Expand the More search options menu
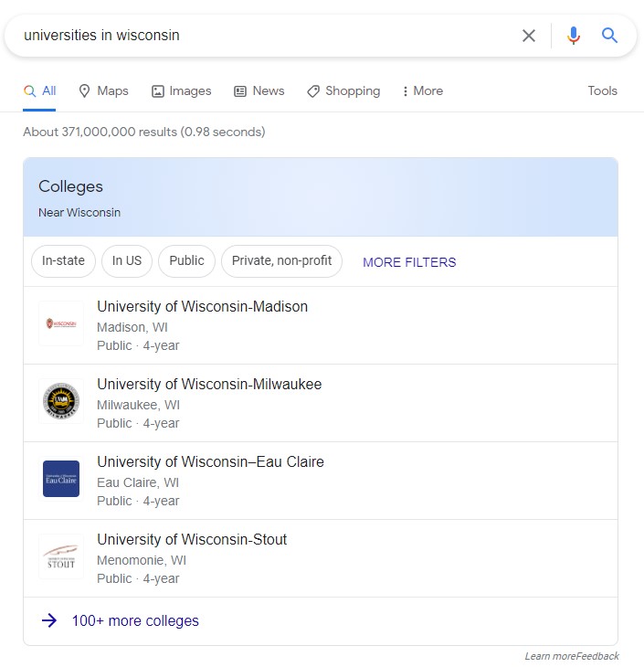 pos(422,91)
